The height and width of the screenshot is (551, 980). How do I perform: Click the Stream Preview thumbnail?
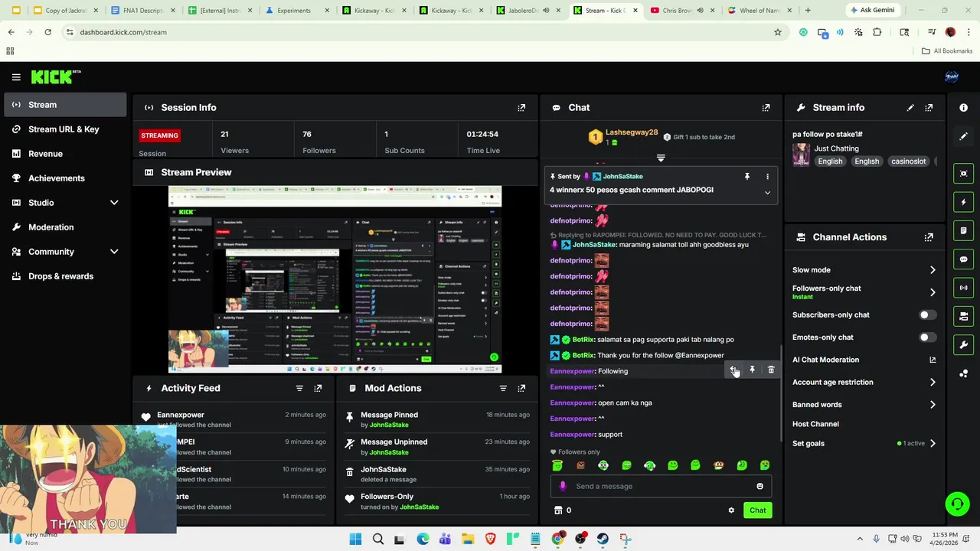335,279
